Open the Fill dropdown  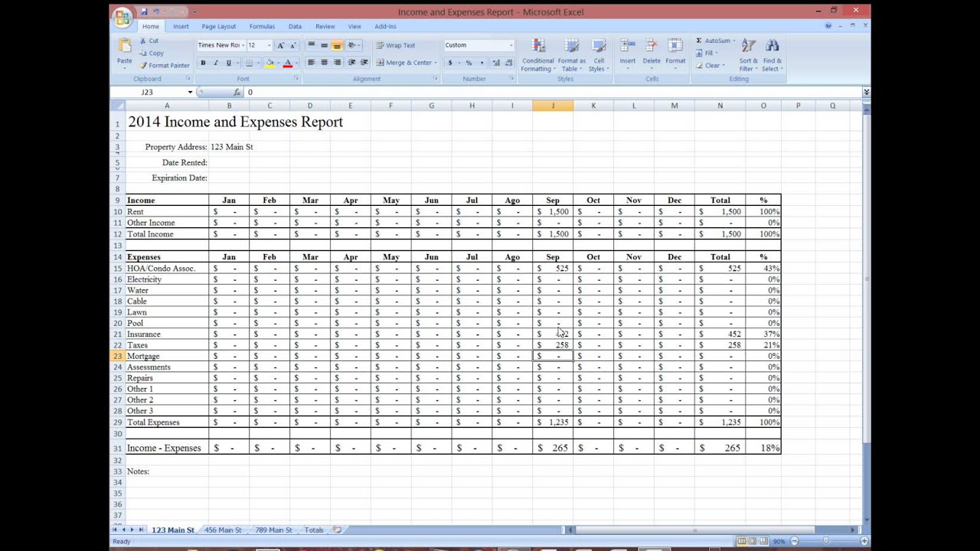(x=707, y=53)
